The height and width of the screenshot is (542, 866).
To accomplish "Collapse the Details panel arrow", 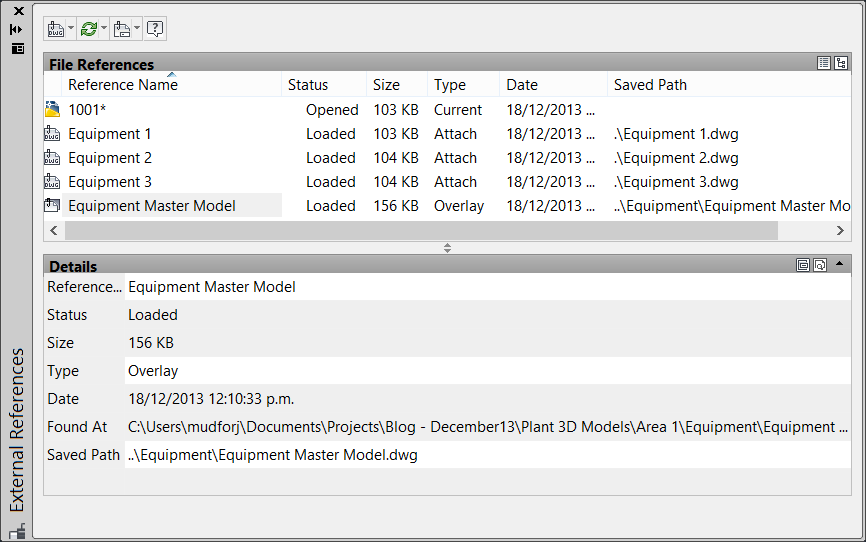I will point(839,264).
